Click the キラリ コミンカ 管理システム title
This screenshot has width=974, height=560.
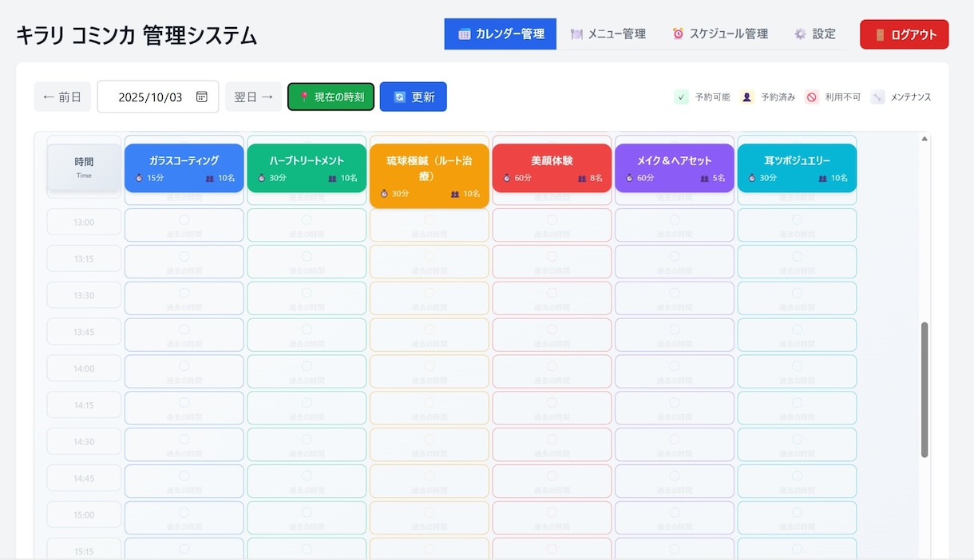(x=137, y=35)
